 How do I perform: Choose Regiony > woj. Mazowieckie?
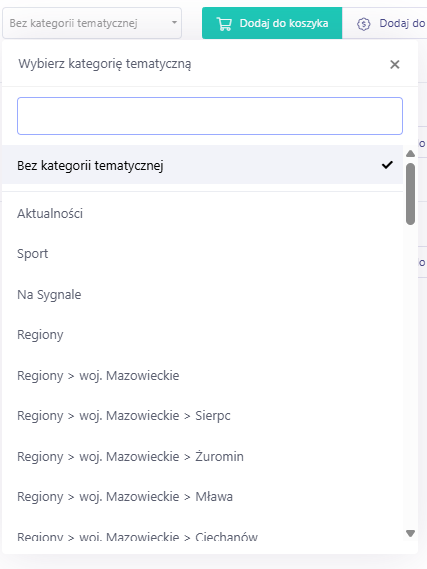coord(202,375)
